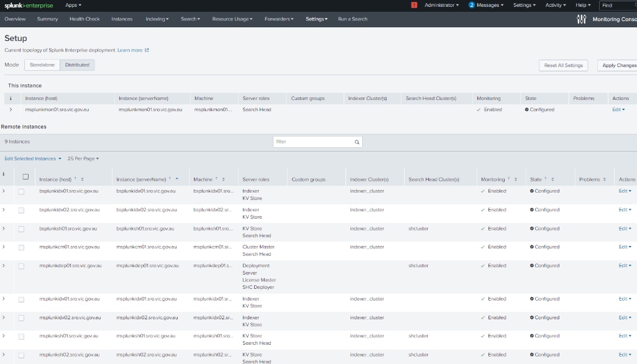Click the search magnifier in filter box
Viewport: 637px width, 364px height.
[x=357, y=142]
